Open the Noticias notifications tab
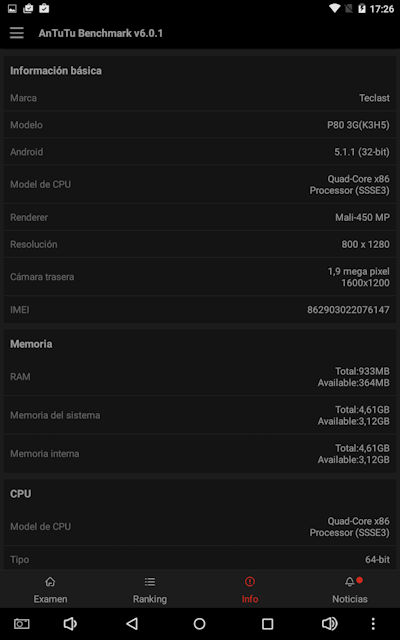 [x=350, y=590]
